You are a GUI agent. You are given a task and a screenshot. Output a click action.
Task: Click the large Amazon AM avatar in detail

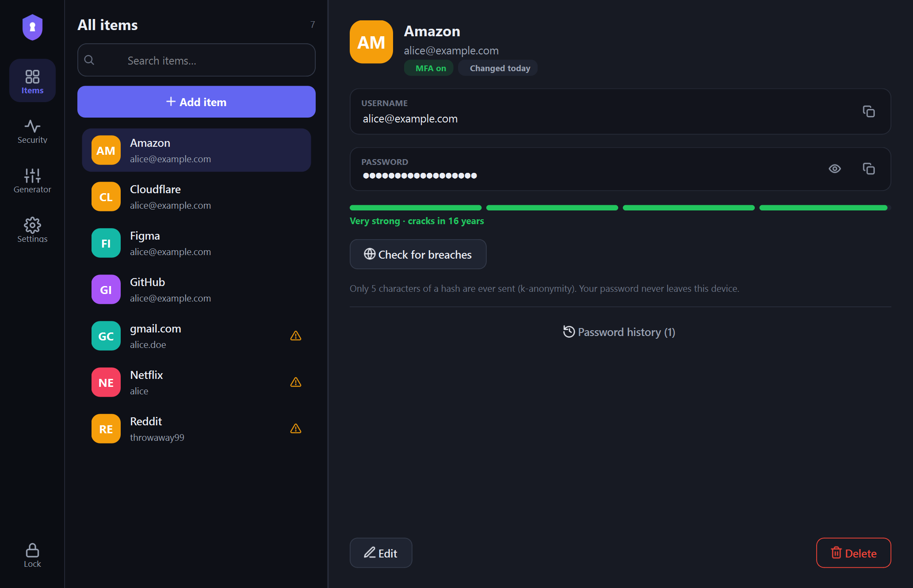(371, 42)
